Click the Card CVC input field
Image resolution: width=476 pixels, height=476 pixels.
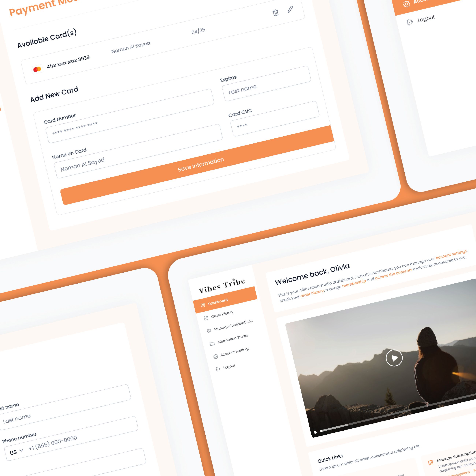tap(275, 118)
